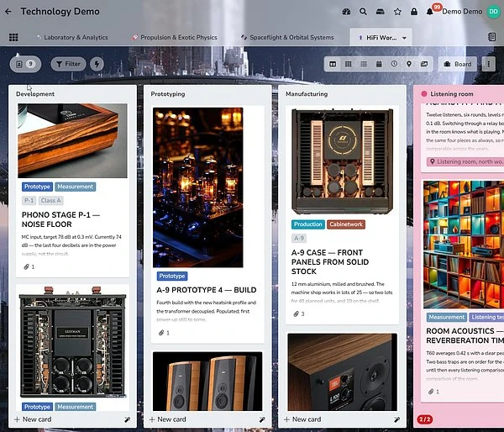The height and width of the screenshot is (432, 504).
Task: Switch to kanban columns view icon
Action: click(333, 64)
